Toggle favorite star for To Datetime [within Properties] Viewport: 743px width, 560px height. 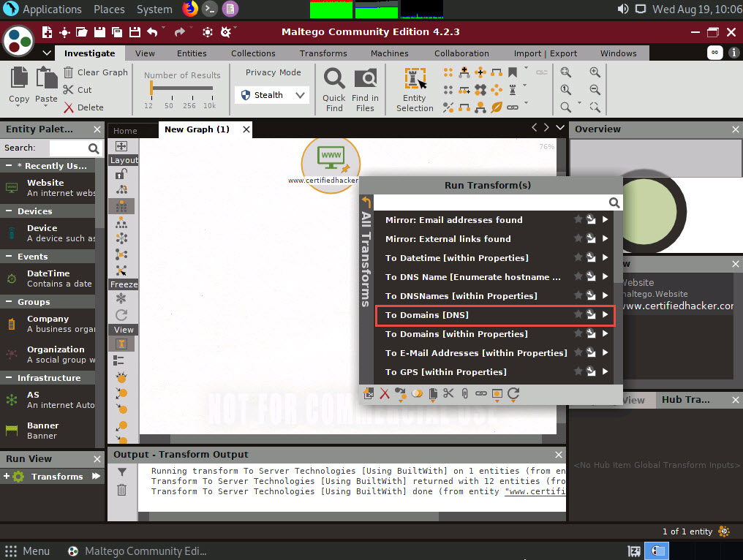pyautogui.click(x=578, y=257)
